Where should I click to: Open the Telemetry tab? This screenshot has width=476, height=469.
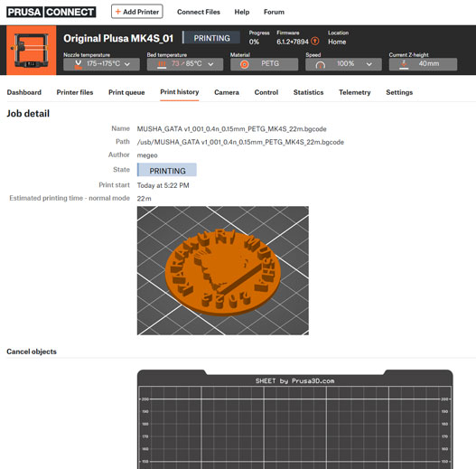[x=355, y=92]
